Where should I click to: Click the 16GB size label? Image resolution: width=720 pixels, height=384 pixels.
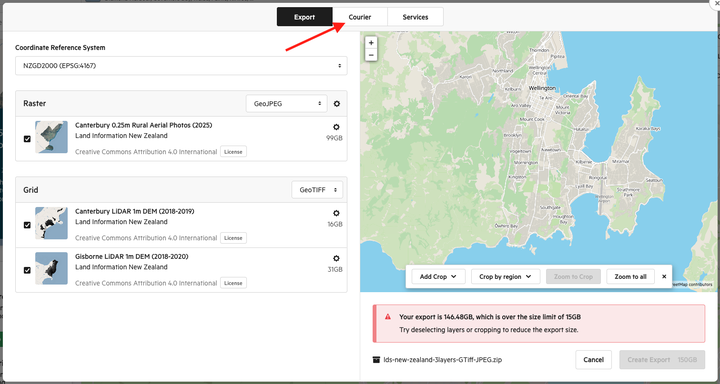point(335,225)
